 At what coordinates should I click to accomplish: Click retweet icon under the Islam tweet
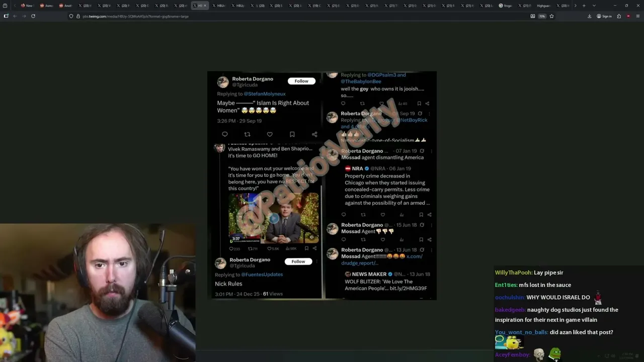(x=247, y=134)
